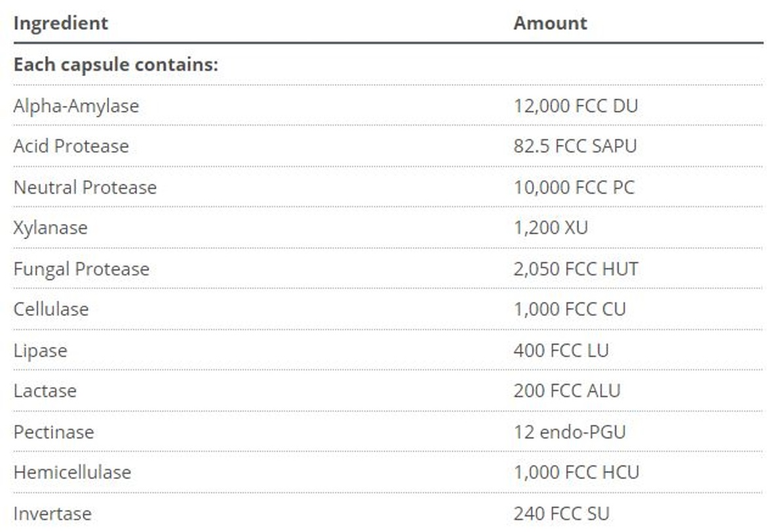Click the Lactase row label
Viewport: 767px width, 532px height.
click(x=45, y=391)
